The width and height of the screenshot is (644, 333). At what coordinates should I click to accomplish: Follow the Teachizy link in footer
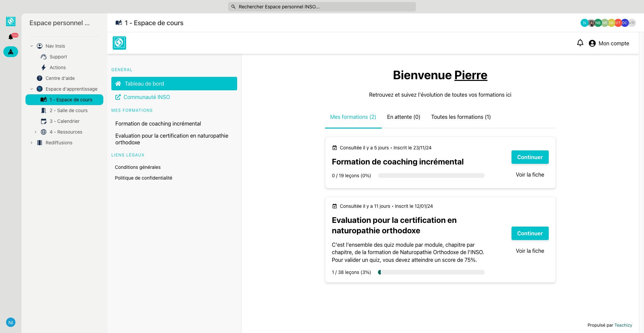click(623, 325)
